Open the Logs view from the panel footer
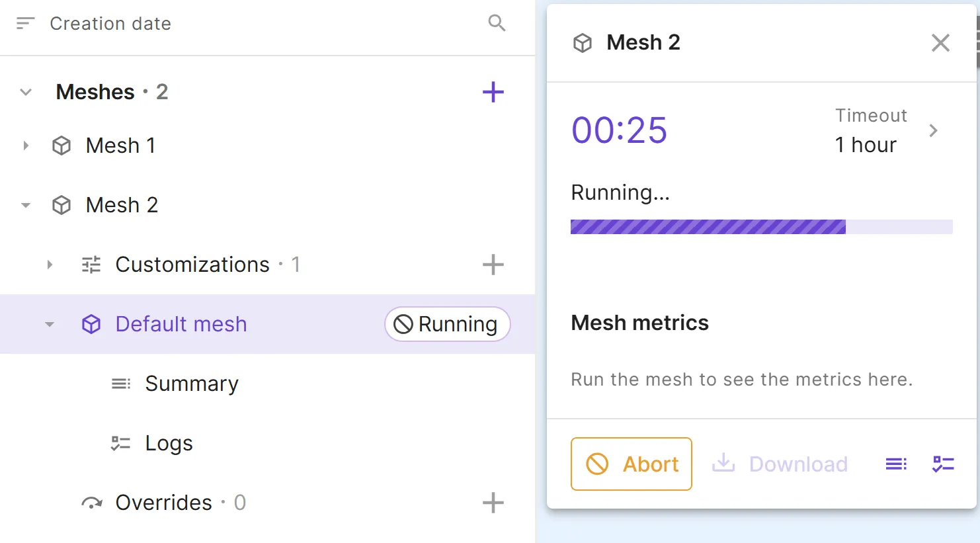Image resolution: width=980 pixels, height=543 pixels. pos(942,464)
